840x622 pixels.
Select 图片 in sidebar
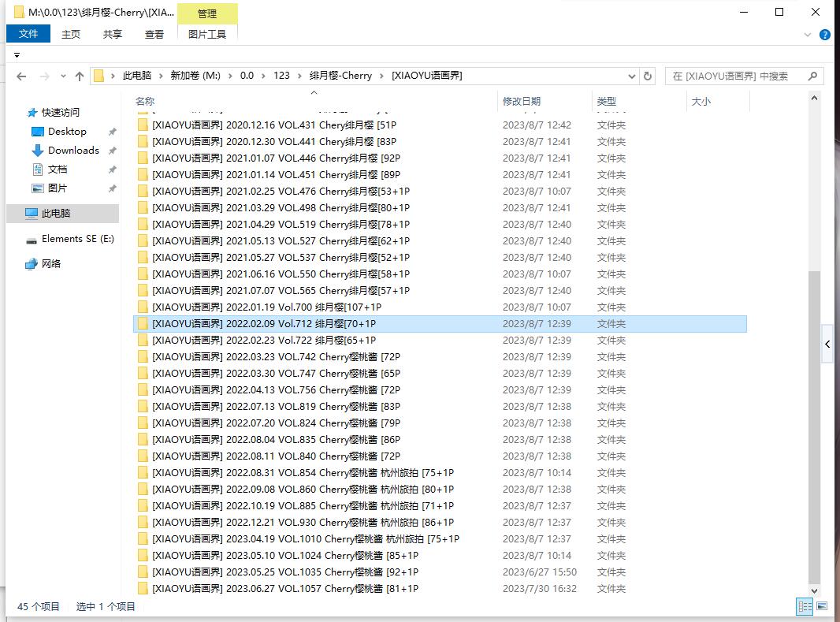click(58, 188)
